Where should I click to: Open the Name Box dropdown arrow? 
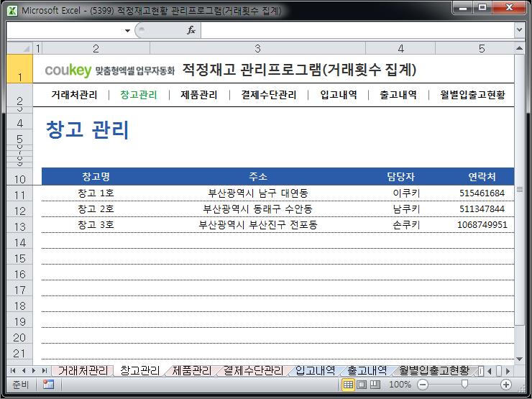point(127,30)
